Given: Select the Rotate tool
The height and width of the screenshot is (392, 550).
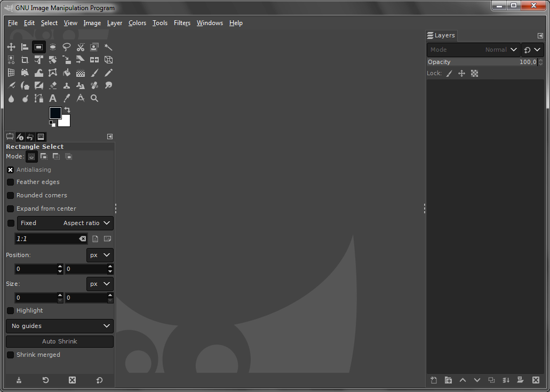Looking at the screenshot, I should (x=53, y=60).
